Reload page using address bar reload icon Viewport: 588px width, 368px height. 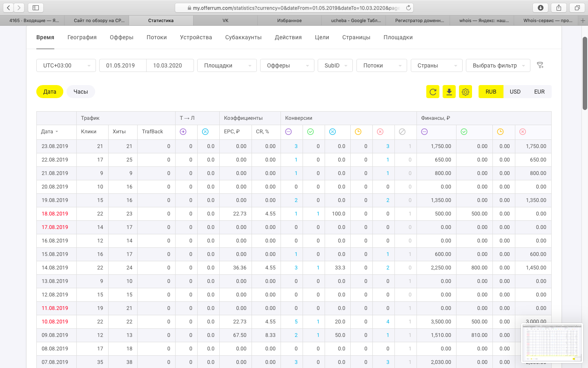coord(408,8)
